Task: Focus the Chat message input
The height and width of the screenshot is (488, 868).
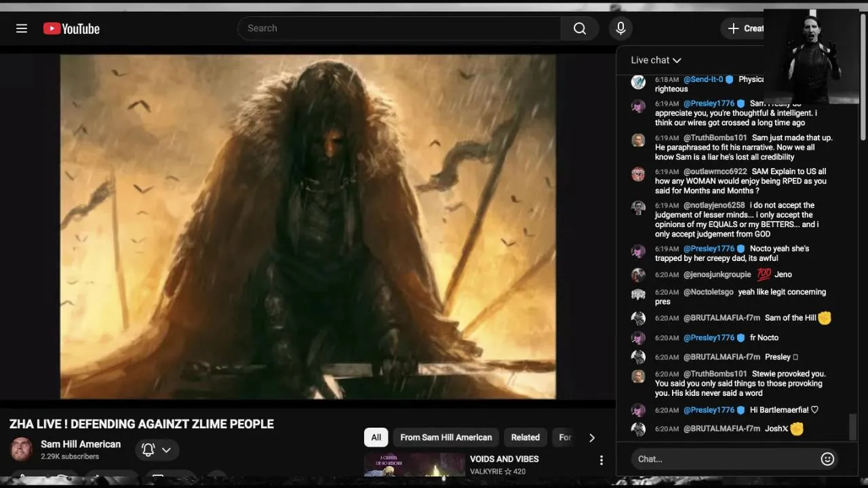Action: click(x=724, y=459)
